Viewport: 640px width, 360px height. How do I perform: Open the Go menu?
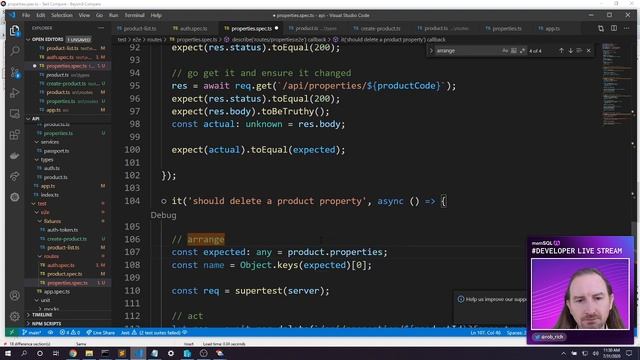tap(99, 15)
